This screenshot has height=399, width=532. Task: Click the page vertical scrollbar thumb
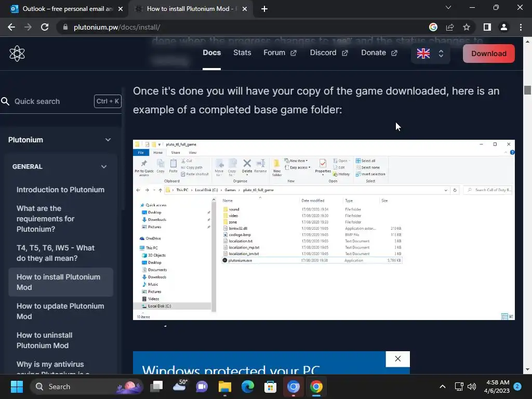click(x=527, y=90)
